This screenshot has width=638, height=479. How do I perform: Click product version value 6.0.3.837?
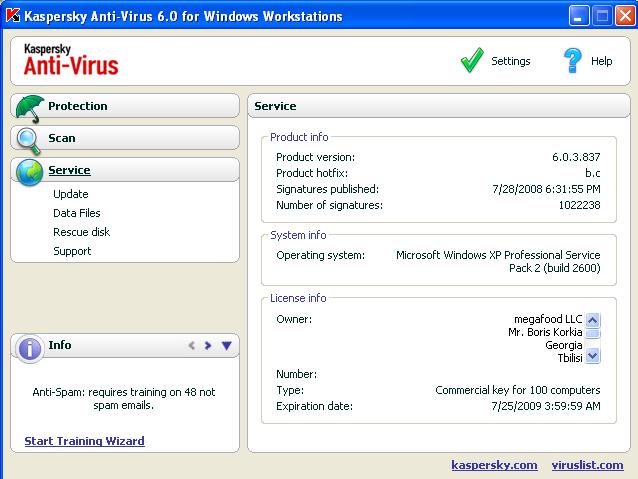click(576, 157)
